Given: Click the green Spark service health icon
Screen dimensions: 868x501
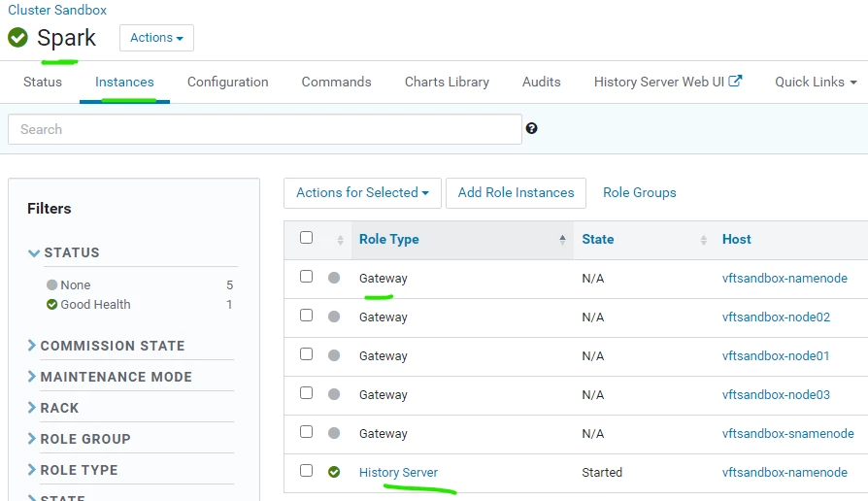Looking at the screenshot, I should [x=17, y=38].
